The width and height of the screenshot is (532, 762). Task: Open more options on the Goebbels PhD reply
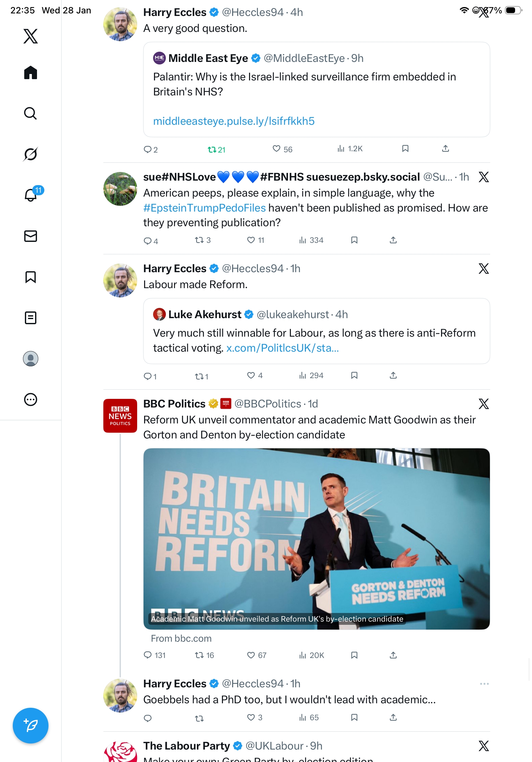pyautogui.click(x=484, y=684)
